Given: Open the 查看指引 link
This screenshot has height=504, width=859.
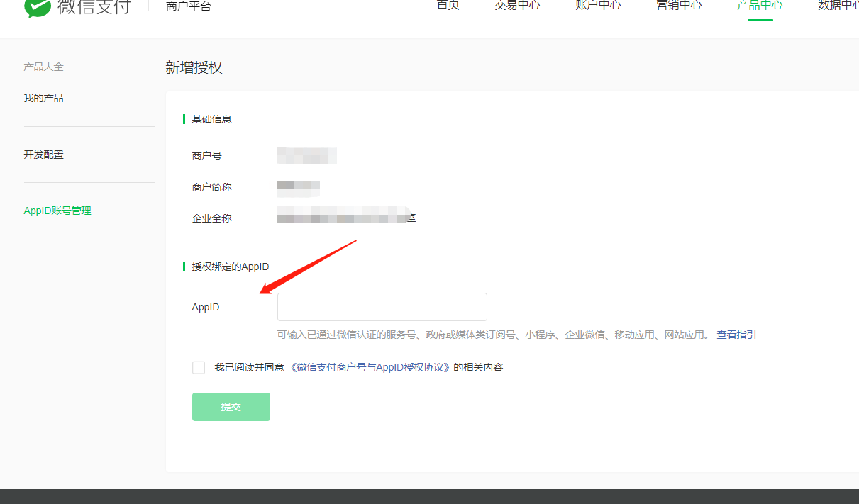Looking at the screenshot, I should 736,335.
